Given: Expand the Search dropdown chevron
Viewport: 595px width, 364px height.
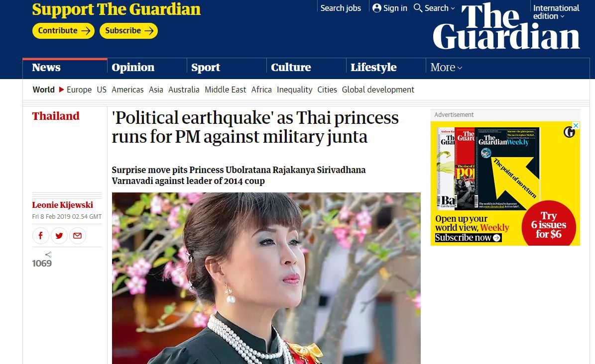Looking at the screenshot, I should [x=453, y=8].
